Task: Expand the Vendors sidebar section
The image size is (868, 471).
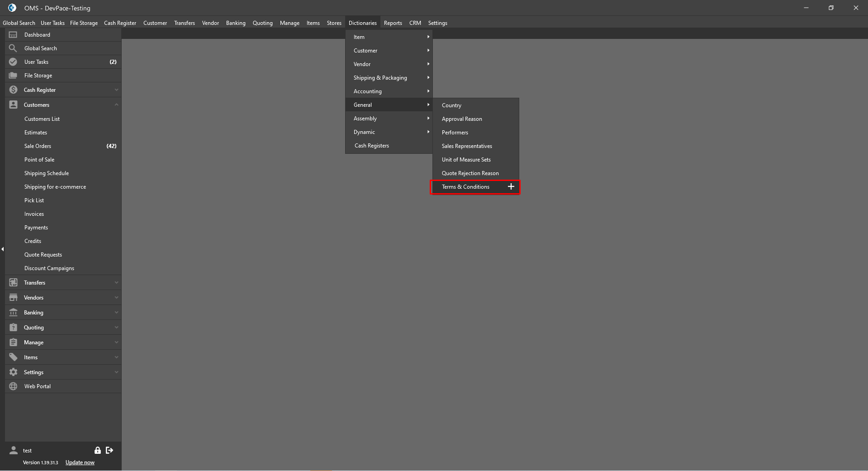Action: 116,298
